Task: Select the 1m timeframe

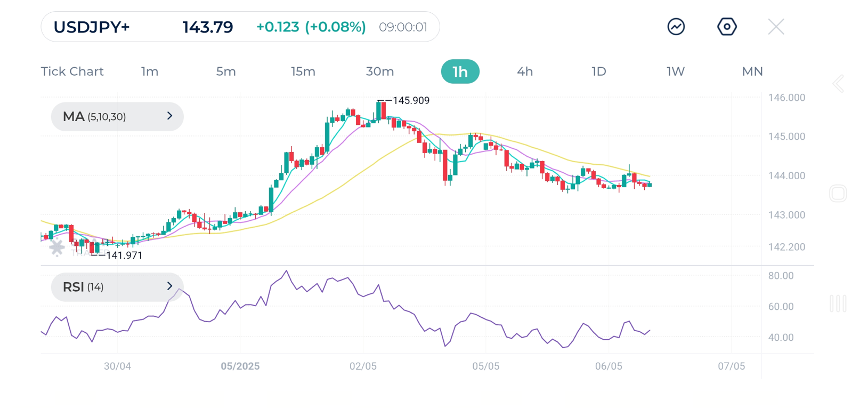Action: click(x=150, y=71)
